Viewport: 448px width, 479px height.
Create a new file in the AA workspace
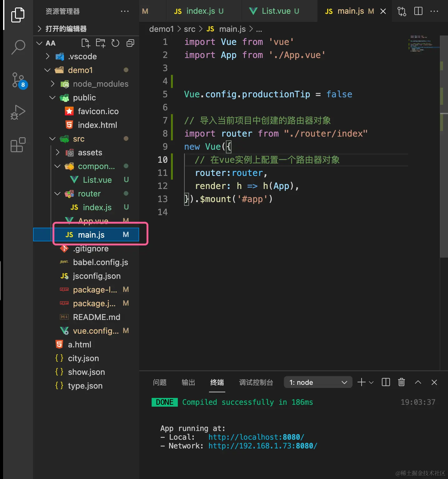(85, 43)
